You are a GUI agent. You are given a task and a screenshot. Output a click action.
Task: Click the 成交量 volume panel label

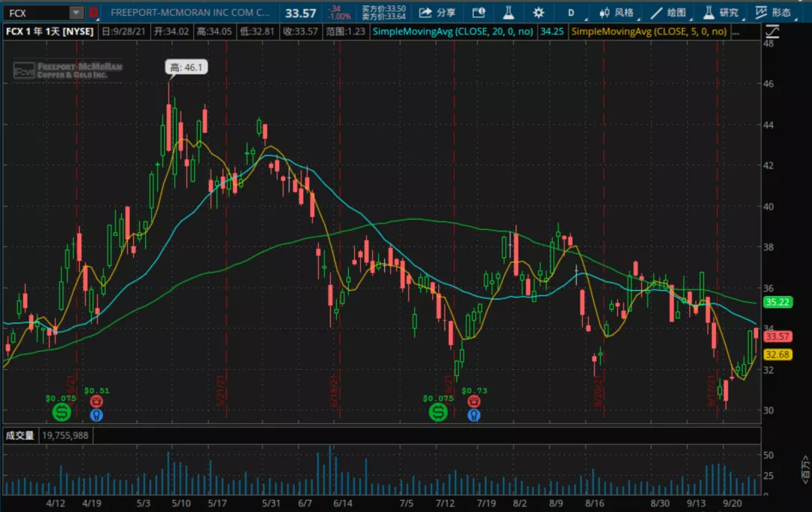(x=20, y=435)
